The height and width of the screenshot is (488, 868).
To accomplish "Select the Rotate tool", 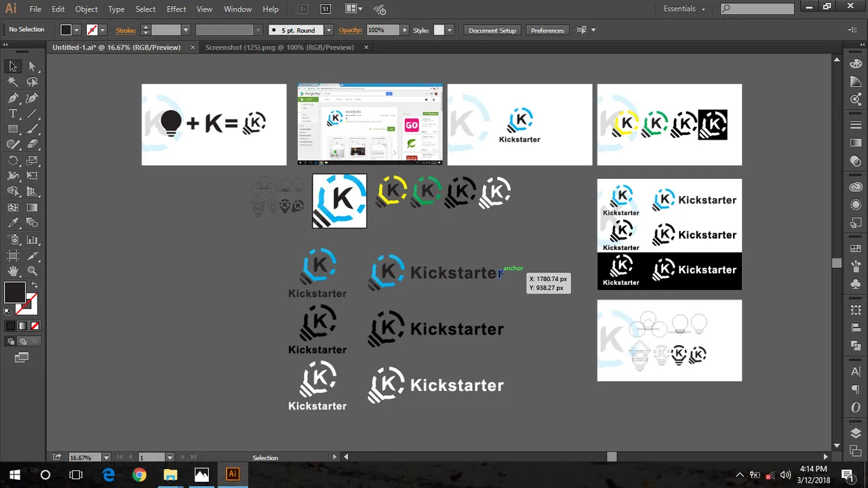I will point(13,161).
